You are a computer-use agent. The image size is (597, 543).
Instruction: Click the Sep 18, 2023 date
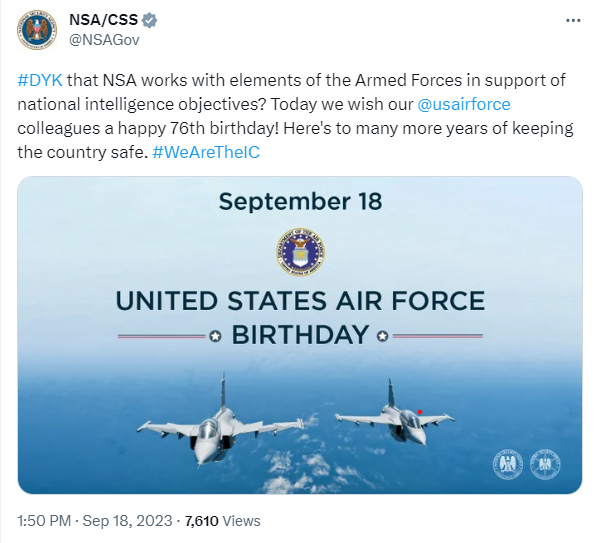pos(128,521)
